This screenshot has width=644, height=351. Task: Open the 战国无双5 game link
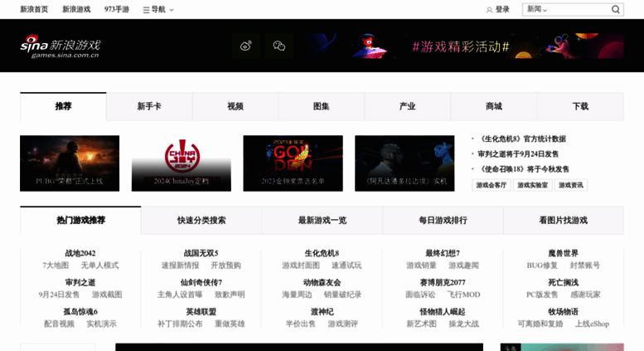coord(201,253)
